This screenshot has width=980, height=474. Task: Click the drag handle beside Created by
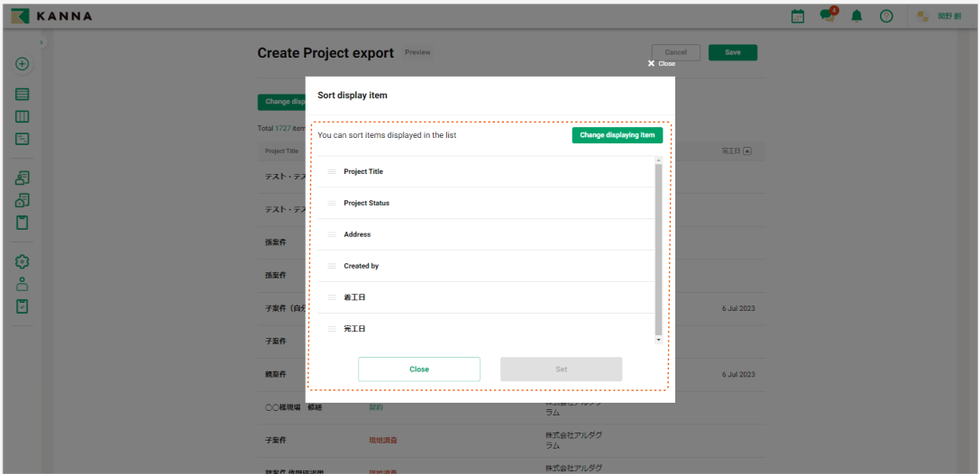[332, 267]
